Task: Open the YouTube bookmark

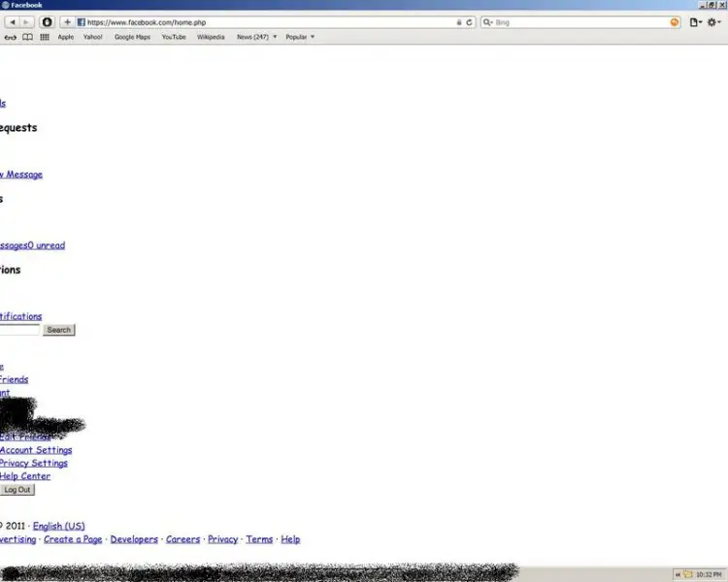Action: (174, 37)
